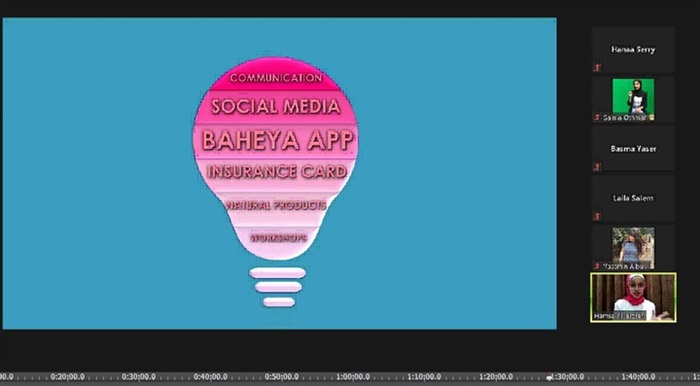Select the Laila Salem participant tile
Viewport: 700px width, 386px height.
point(633,198)
